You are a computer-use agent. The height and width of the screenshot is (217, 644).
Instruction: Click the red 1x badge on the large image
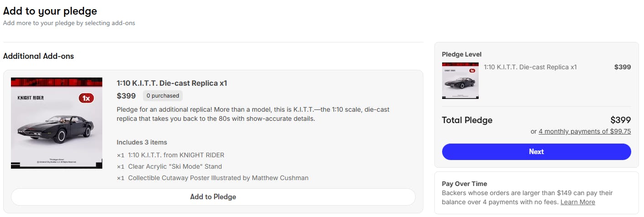pos(86,98)
